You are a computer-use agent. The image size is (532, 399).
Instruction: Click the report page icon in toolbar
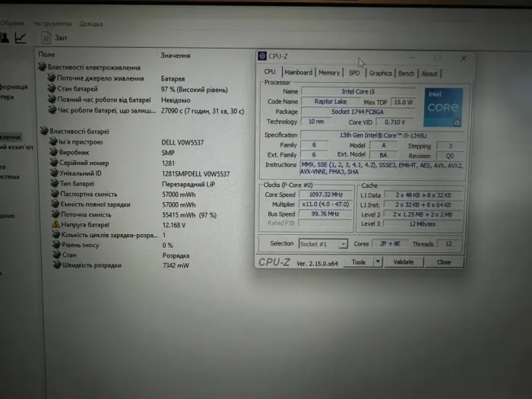click(x=45, y=36)
